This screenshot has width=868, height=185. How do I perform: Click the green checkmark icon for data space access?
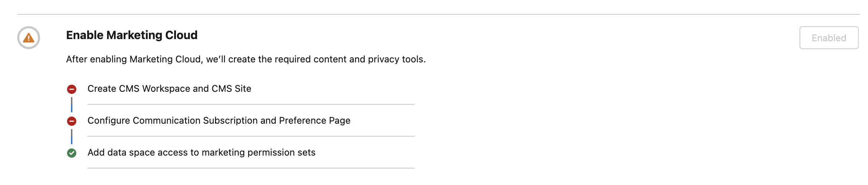(72, 153)
